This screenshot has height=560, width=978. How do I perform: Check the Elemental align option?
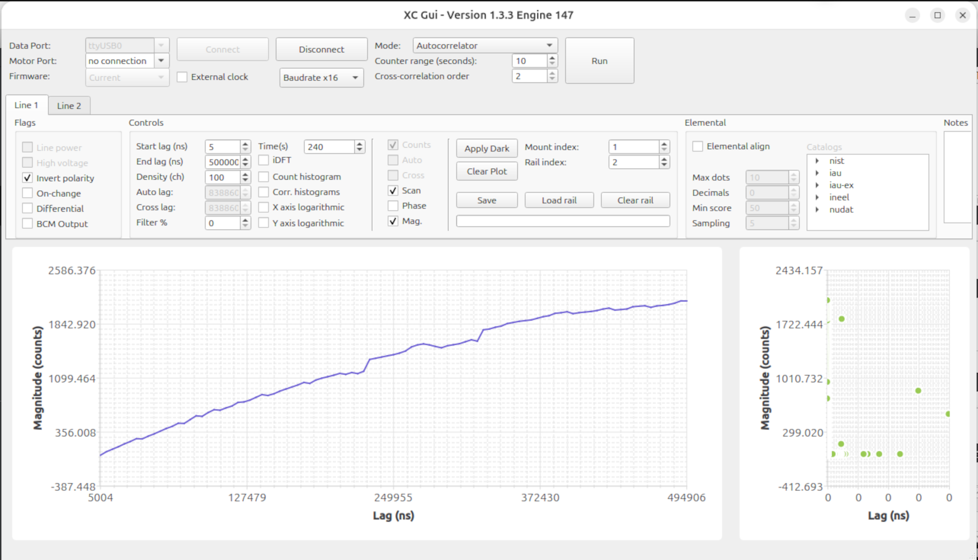coord(698,147)
